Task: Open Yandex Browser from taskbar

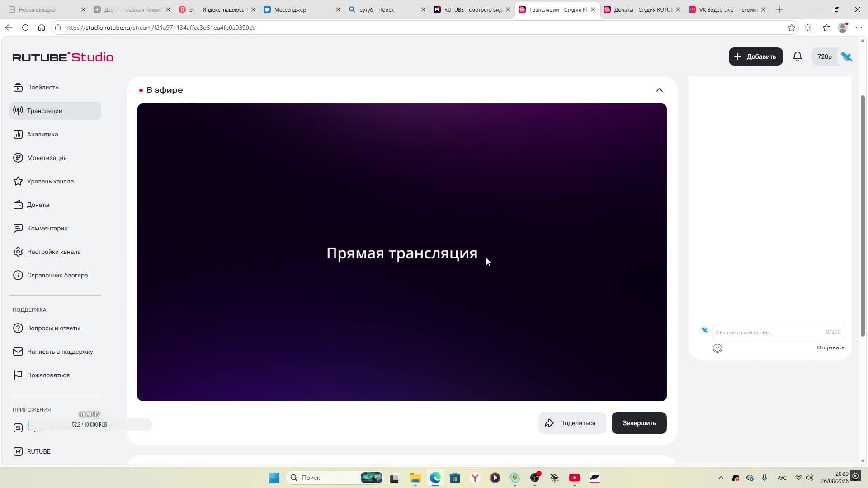Action: (x=475, y=478)
